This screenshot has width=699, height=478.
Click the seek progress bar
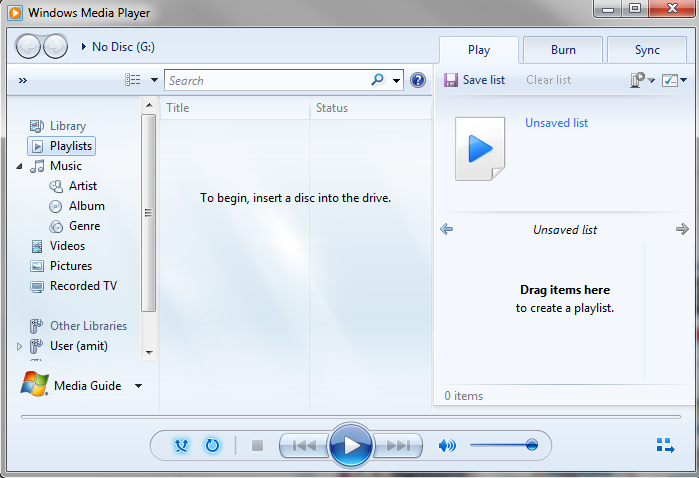pyautogui.click(x=351, y=417)
